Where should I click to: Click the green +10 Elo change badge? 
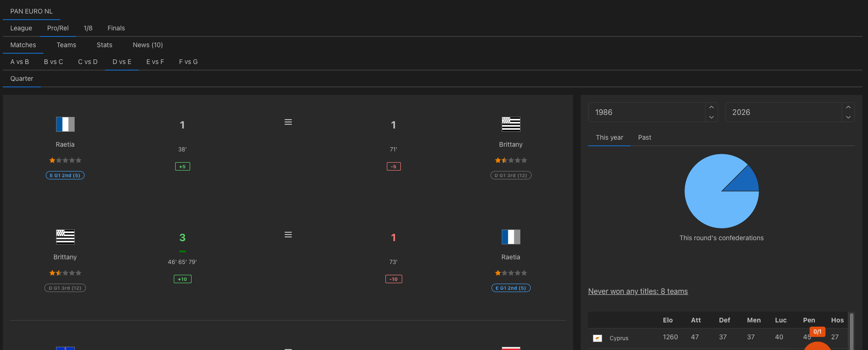tap(182, 279)
